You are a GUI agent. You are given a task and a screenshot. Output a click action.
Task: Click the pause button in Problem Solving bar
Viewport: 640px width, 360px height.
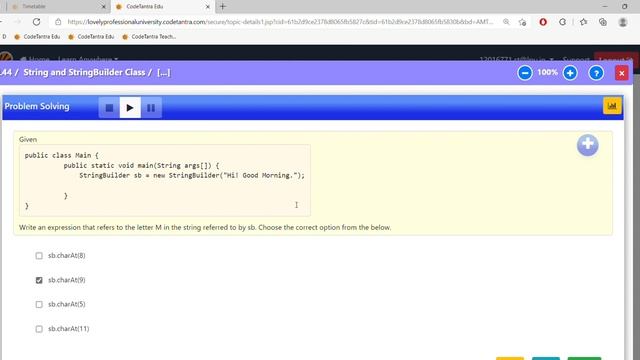pos(151,108)
